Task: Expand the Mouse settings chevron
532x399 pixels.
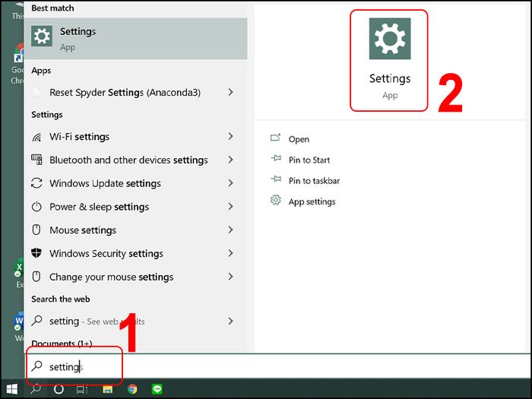Action: 231,230
